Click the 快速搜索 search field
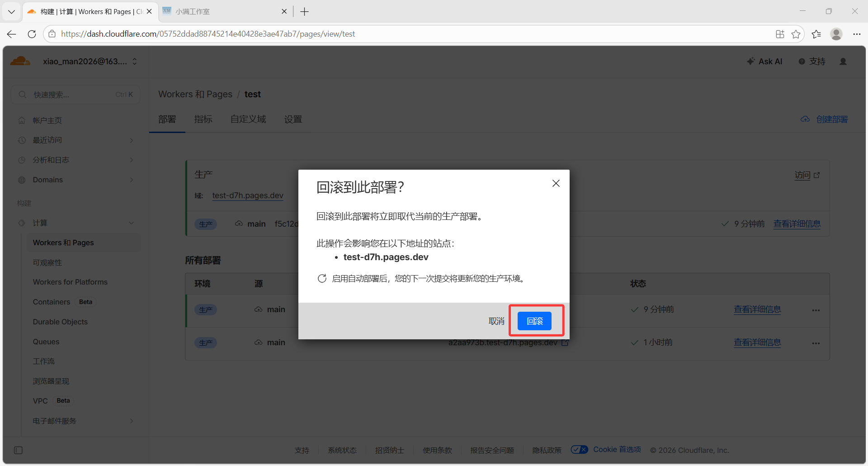Viewport: 868px width, 466px height. [75, 95]
